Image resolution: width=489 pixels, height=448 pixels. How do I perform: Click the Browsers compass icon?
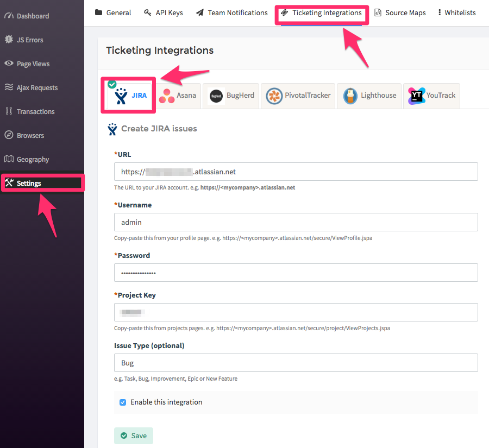tap(9, 135)
